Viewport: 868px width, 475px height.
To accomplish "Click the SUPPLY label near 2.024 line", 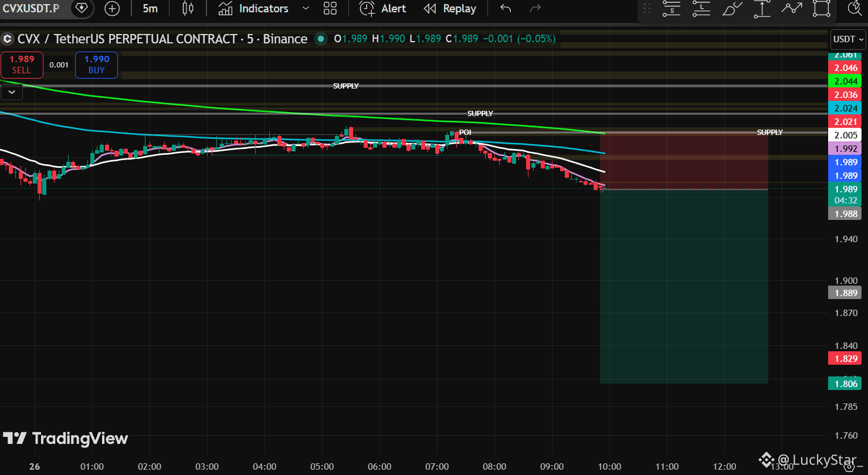I will tap(480, 113).
